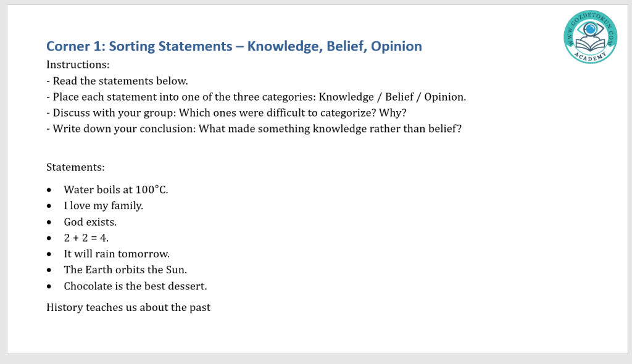Click the bullet point before "Water boils"
This screenshot has width=632, height=364.
(x=49, y=190)
